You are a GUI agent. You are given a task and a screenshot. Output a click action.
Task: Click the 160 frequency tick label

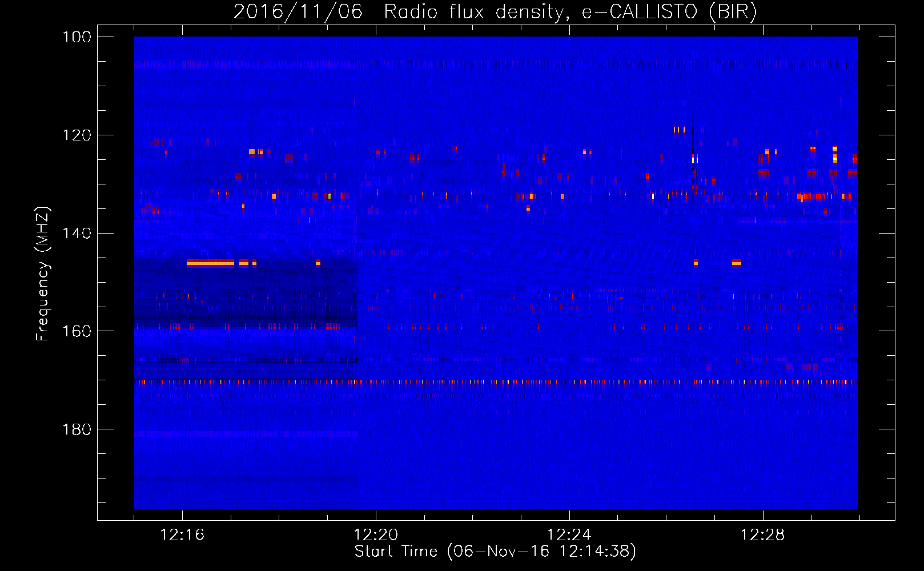click(x=77, y=331)
